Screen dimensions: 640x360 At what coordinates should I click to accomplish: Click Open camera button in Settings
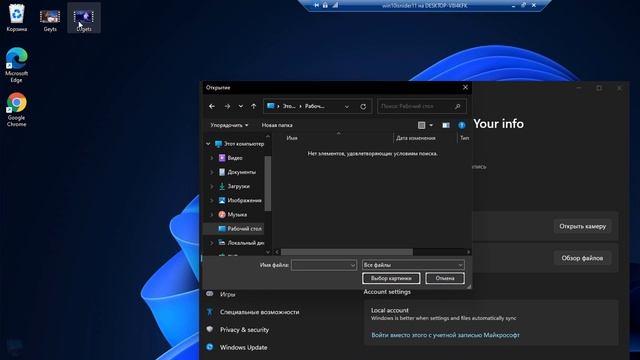click(x=582, y=227)
